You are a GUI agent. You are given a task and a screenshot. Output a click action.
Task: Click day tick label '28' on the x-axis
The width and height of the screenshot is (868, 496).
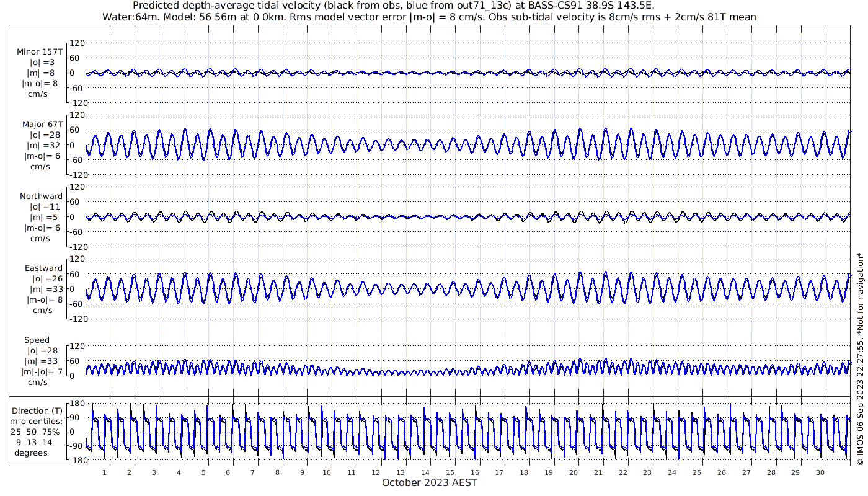tap(771, 472)
